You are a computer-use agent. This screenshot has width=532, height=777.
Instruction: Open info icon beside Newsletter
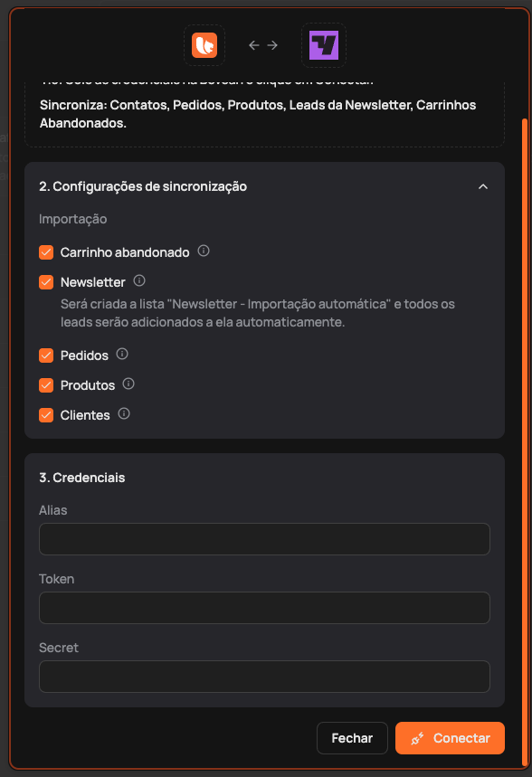point(139,281)
